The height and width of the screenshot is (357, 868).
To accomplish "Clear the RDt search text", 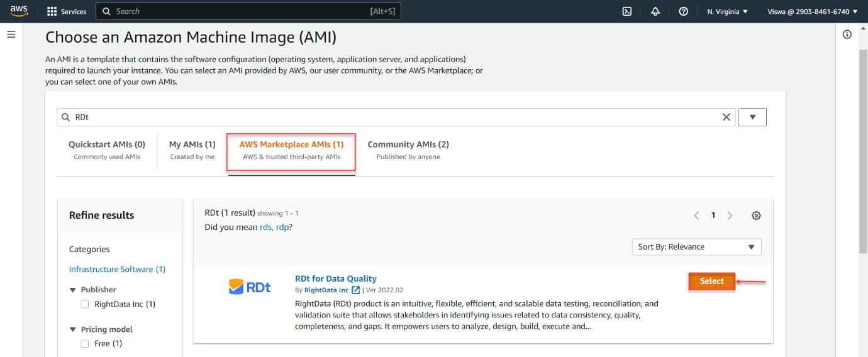I will (x=726, y=117).
